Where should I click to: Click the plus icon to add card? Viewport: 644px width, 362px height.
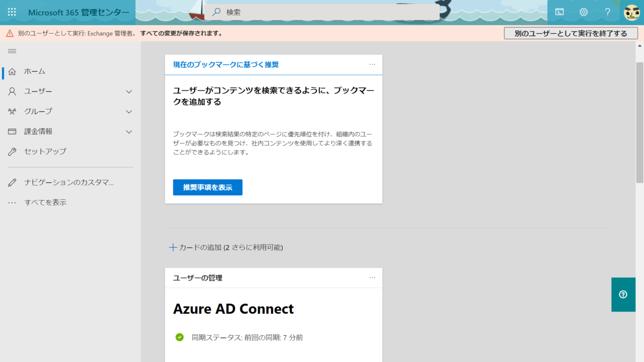(x=173, y=247)
